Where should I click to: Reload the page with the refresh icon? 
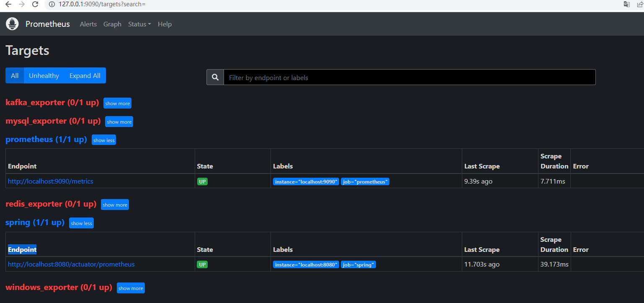[36, 4]
